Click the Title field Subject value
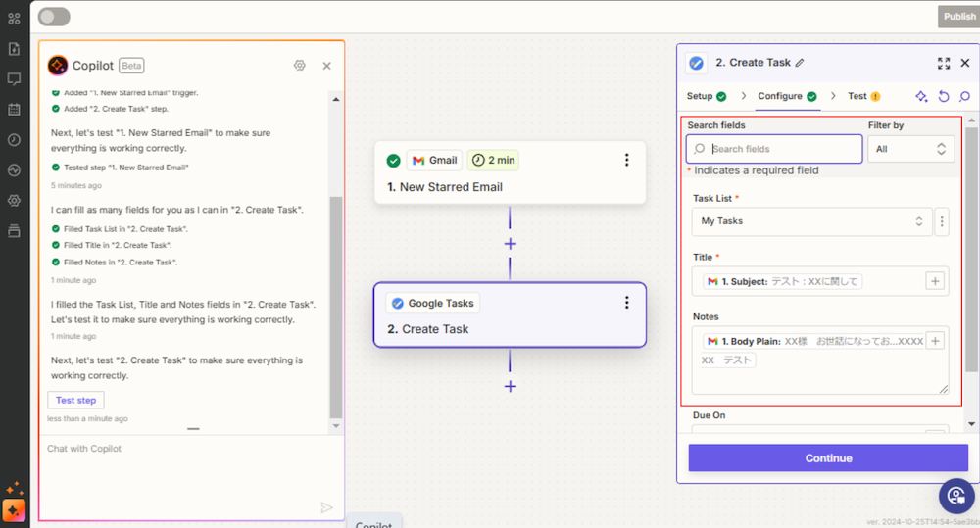 click(x=783, y=282)
